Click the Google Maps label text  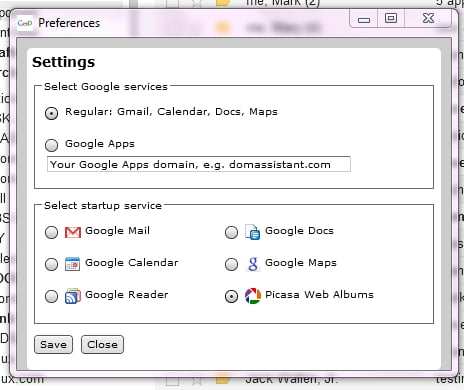pyautogui.click(x=301, y=263)
